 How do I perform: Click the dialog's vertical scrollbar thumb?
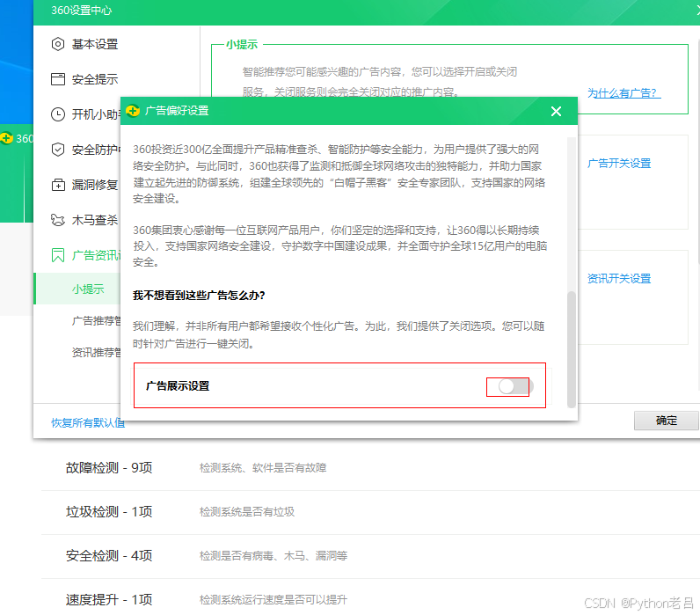[571, 349]
